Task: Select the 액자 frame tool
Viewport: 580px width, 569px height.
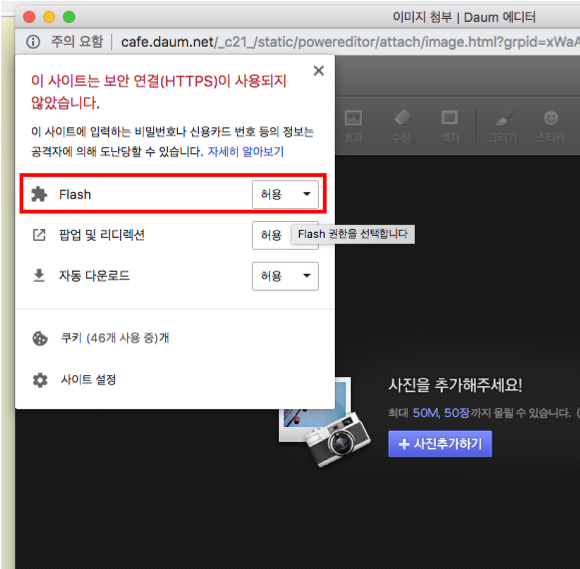Action: click(450, 126)
